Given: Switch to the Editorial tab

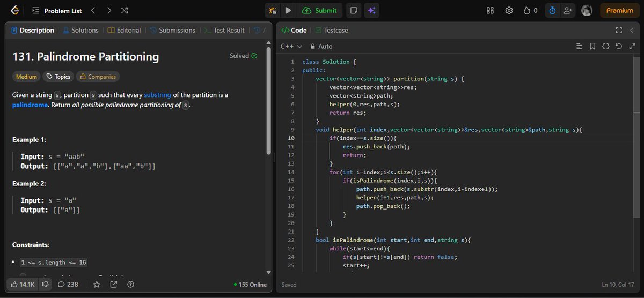Looking at the screenshot, I should (124, 31).
